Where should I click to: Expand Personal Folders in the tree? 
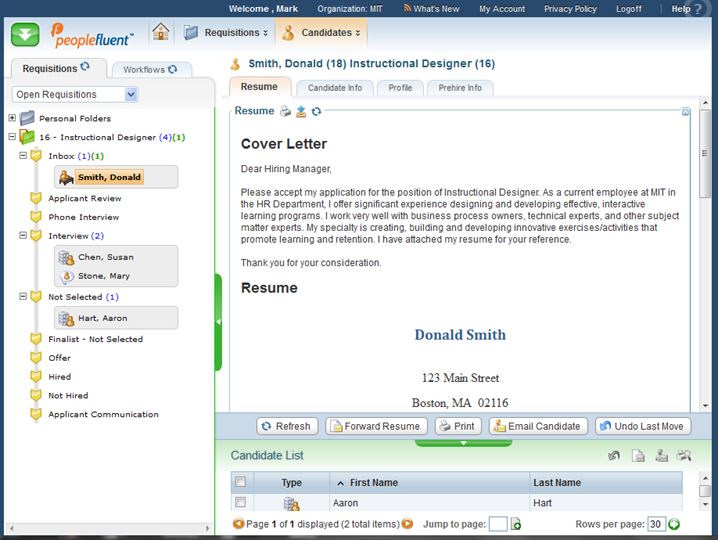tap(11, 118)
